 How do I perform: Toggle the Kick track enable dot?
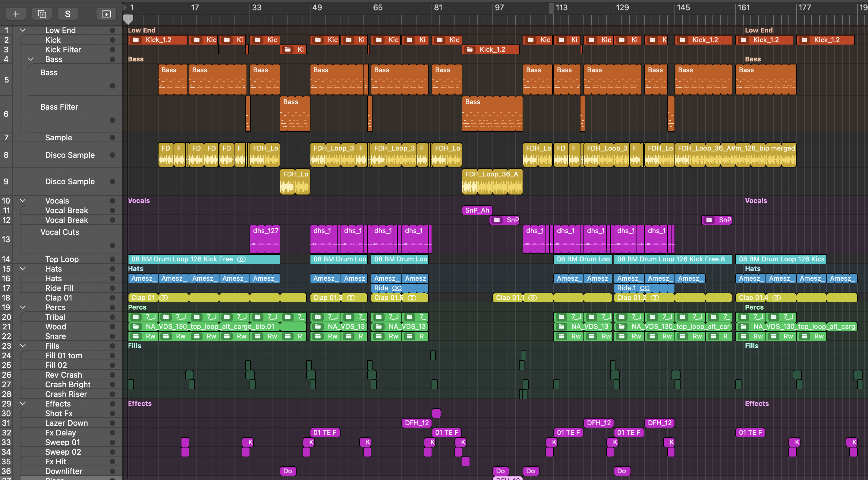click(x=112, y=40)
